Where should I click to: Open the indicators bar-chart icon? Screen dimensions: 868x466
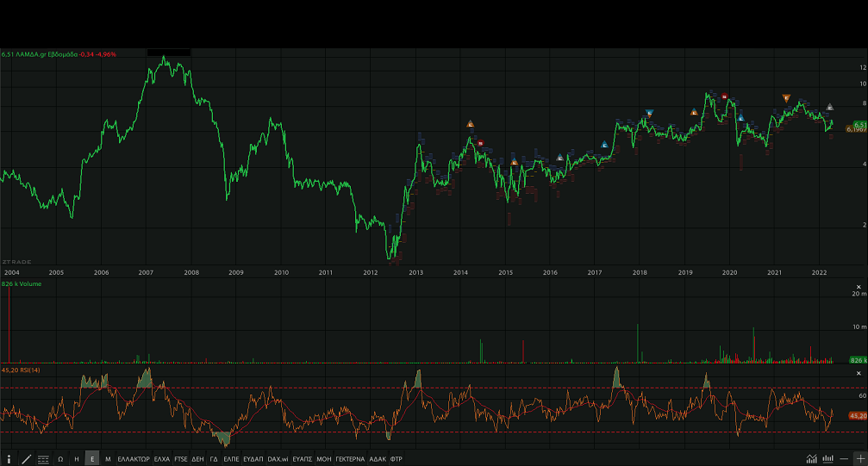[827, 459]
